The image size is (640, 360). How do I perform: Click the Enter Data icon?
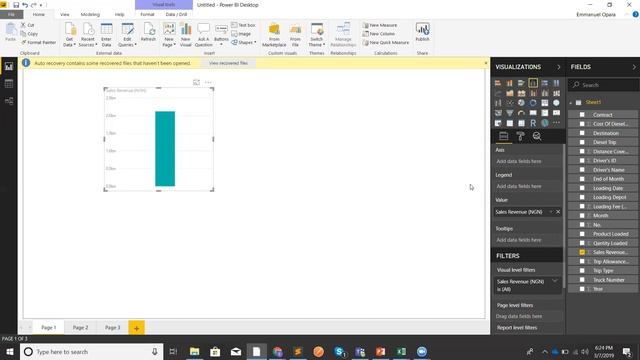pos(107,35)
